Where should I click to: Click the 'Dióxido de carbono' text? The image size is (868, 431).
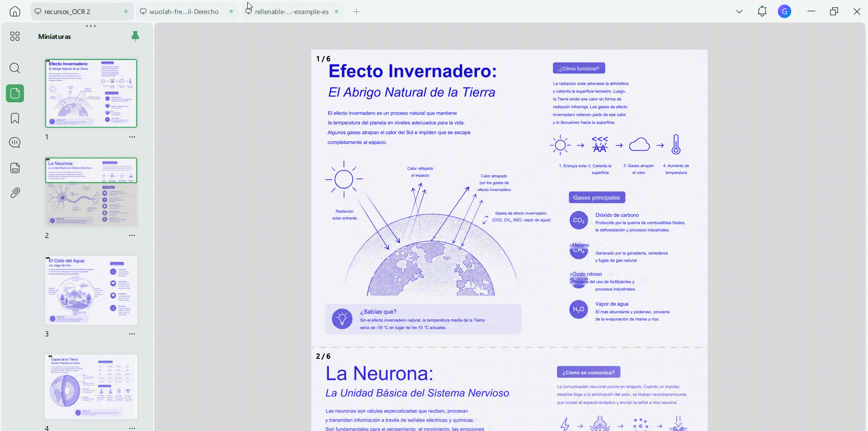pyautogui.click(x=617, y=215)
